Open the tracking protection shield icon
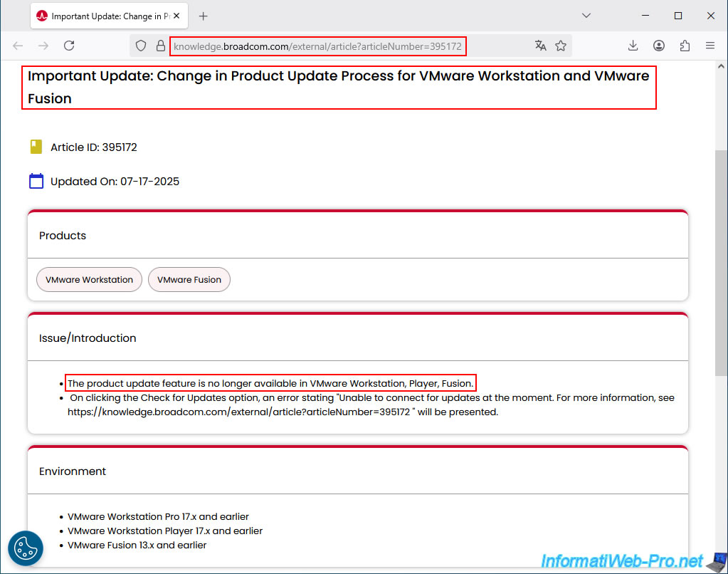The width and height of the screenshot is (728, 574). pos(141,46)
